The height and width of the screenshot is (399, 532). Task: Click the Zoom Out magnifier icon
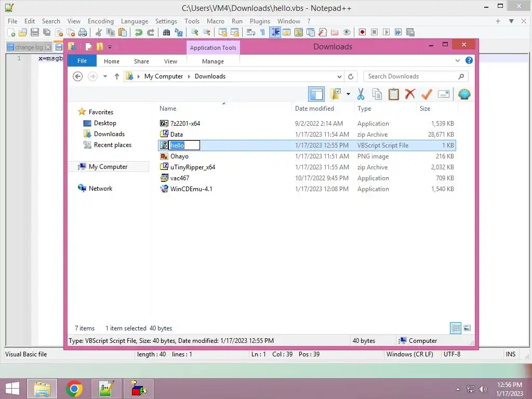[207, 32]
